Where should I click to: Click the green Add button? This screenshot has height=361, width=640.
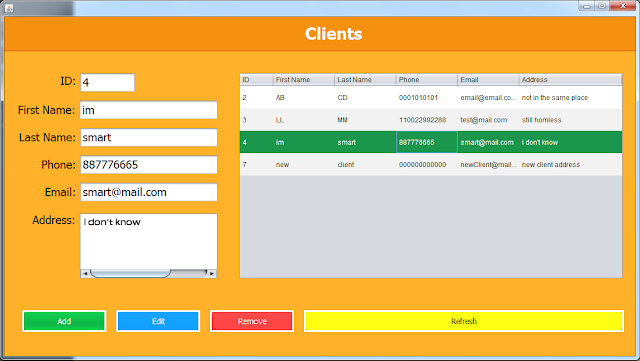click(x=64, y=321)
